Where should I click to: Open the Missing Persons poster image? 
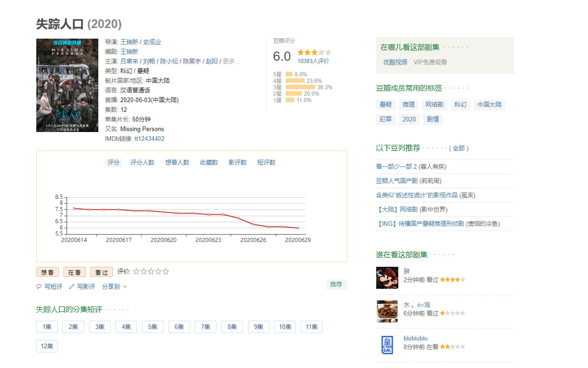pyautogui.click(x=67, y=85)
